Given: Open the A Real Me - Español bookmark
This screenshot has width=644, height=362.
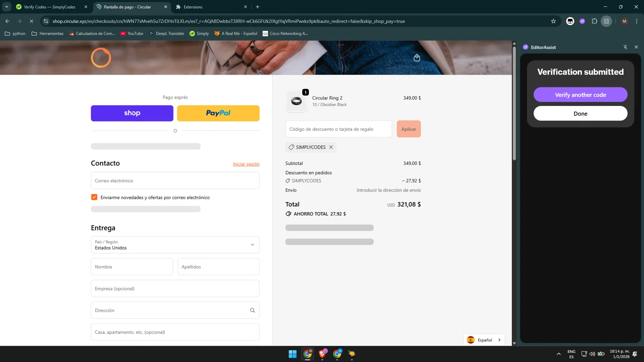Looking at the screenshot, I should pos(236,33).
